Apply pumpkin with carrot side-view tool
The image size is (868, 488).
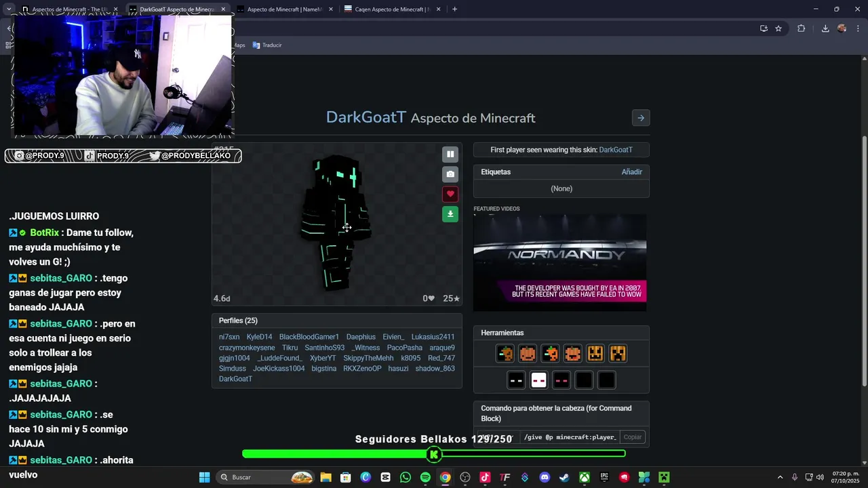505,353
